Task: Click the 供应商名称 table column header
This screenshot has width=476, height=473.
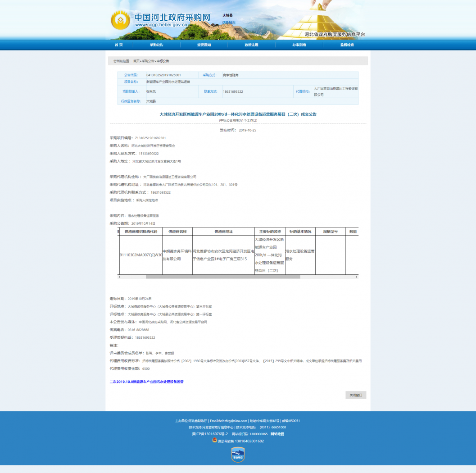Action: click(177, 232)
